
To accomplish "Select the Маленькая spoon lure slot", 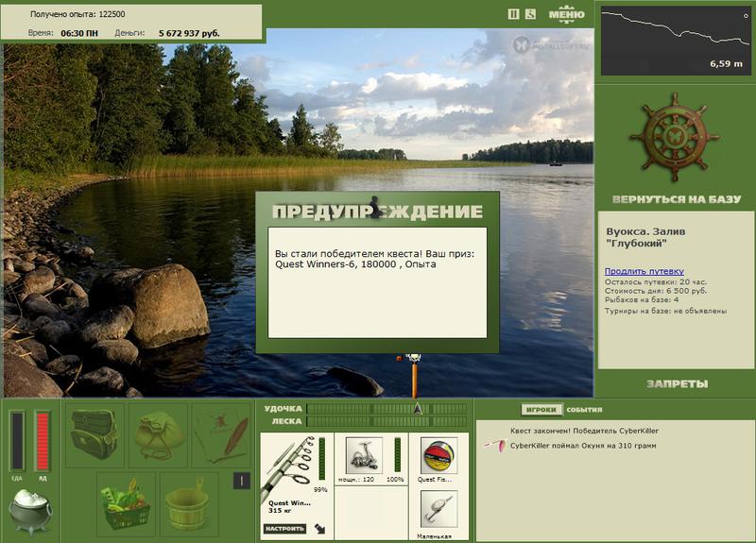I will (x=438, y=509).
